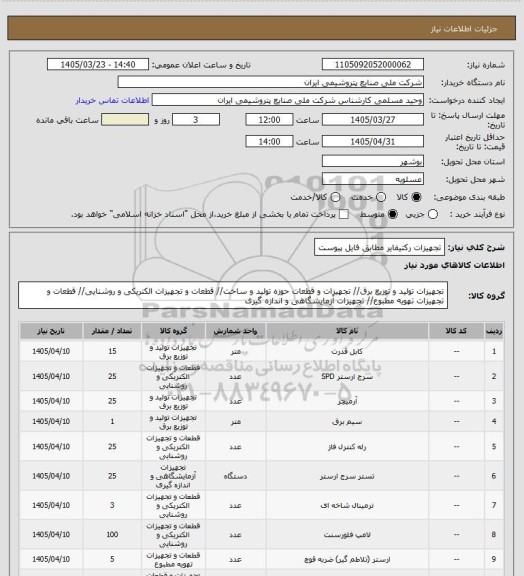Click quantity 3 in ترمینال شاخه ای row
Screen dimensions: 524x576
coord(112,505)
